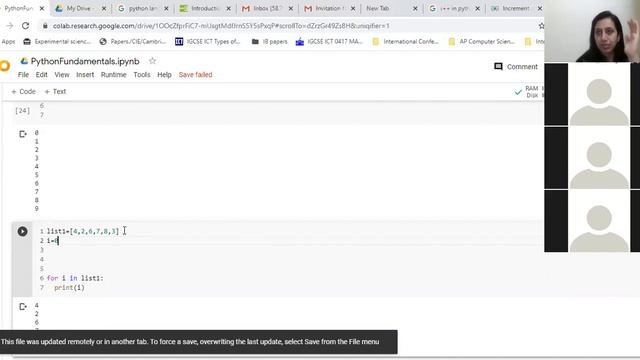The width and height of the screenshot is (640, 360).
Task: Run the list1 code cell
Action: (22, 231)
